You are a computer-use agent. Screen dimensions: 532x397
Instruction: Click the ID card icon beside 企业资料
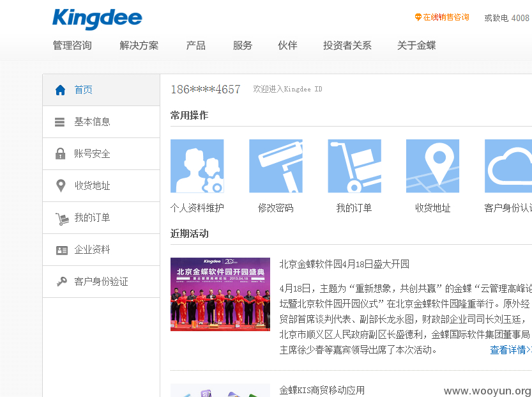tap(61, 251)
